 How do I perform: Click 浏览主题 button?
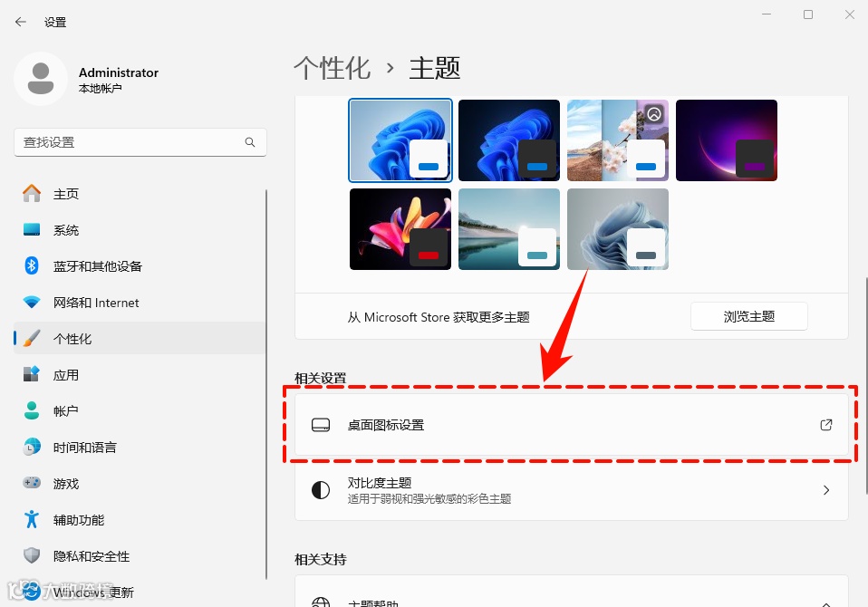[749, 316]
